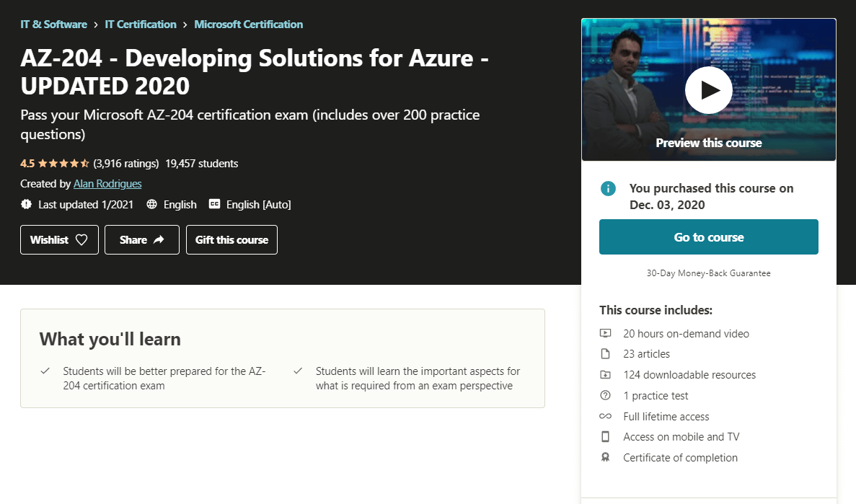Click the closed captions icon
The width and height of the screenshot is (856, 504).
[x=215, y=204]
